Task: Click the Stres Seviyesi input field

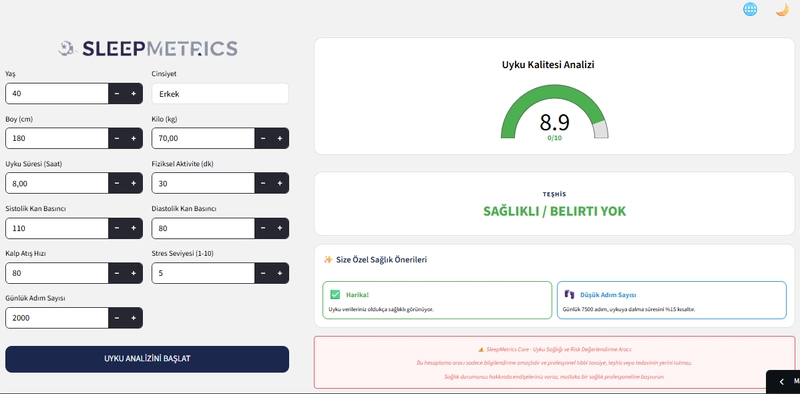Action: pos(204,273)
